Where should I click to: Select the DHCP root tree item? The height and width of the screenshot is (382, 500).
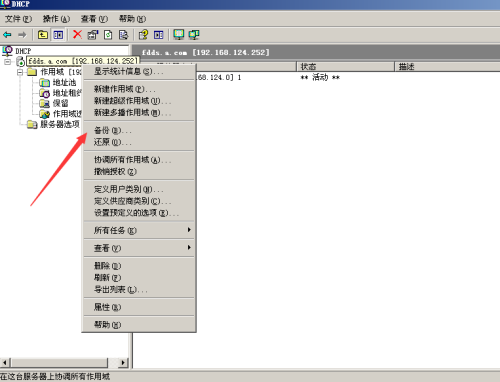coord(23,51)
